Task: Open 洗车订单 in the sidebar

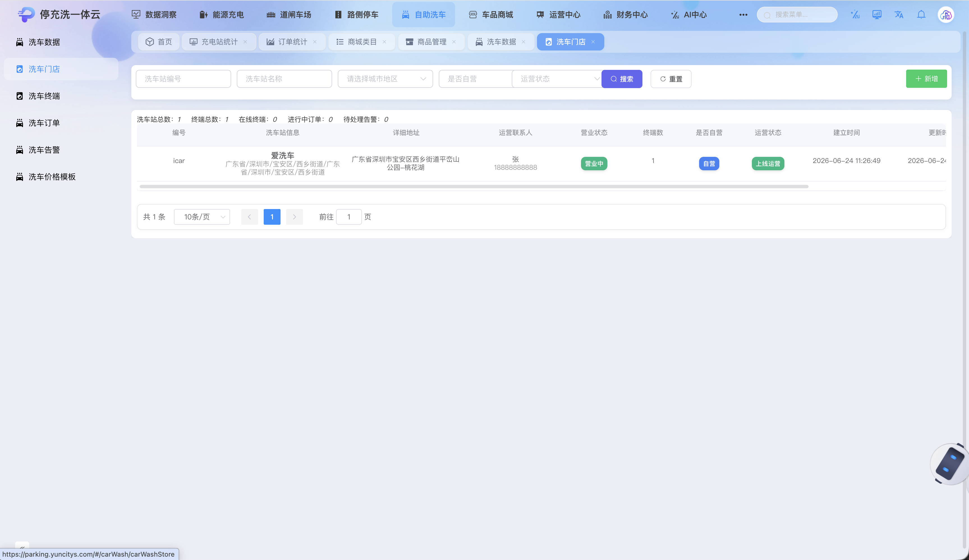Action: click(61, 123)
